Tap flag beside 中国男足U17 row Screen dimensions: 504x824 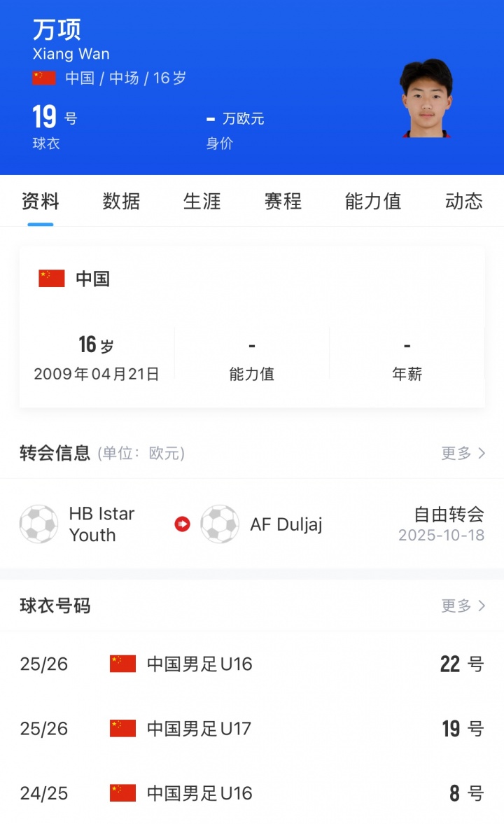pos(122,729)
